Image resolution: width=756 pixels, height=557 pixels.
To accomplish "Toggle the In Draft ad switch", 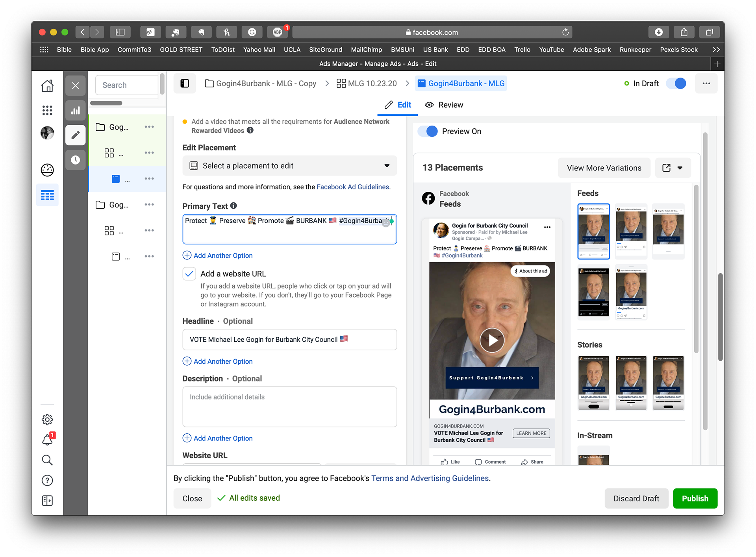I will [x=676, y=83].
